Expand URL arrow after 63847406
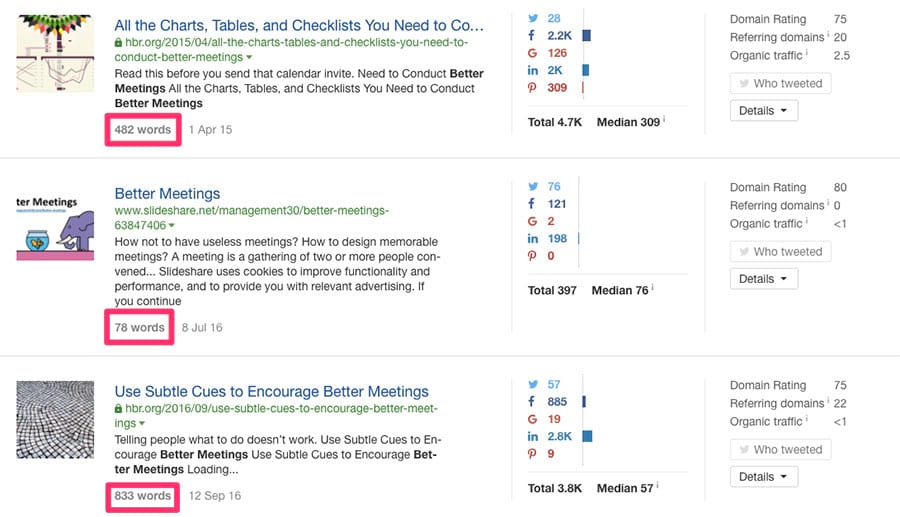Screen dimensions: 900x517 pyautogui.click(x=172, y=226)
